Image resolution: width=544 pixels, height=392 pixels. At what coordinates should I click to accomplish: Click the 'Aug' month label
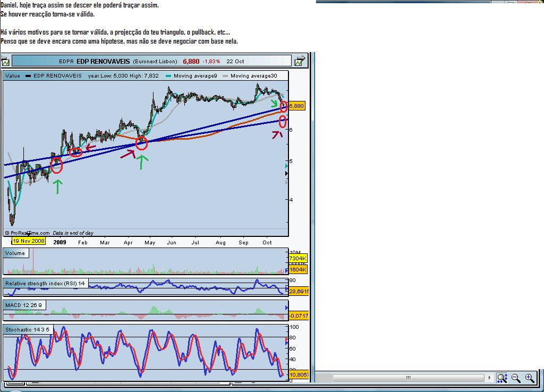[220, 243]
